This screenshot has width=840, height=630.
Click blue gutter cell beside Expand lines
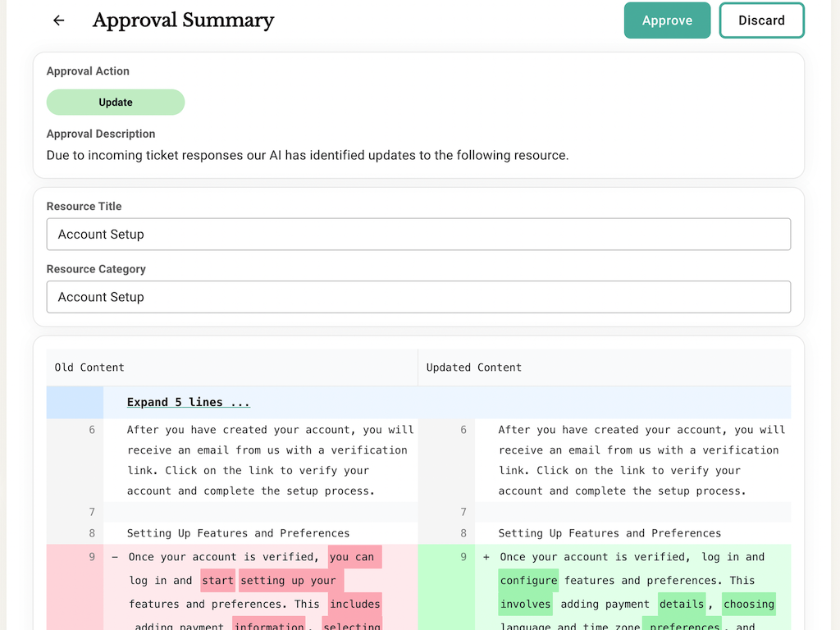pyautogui.click(x=75, y=402)
